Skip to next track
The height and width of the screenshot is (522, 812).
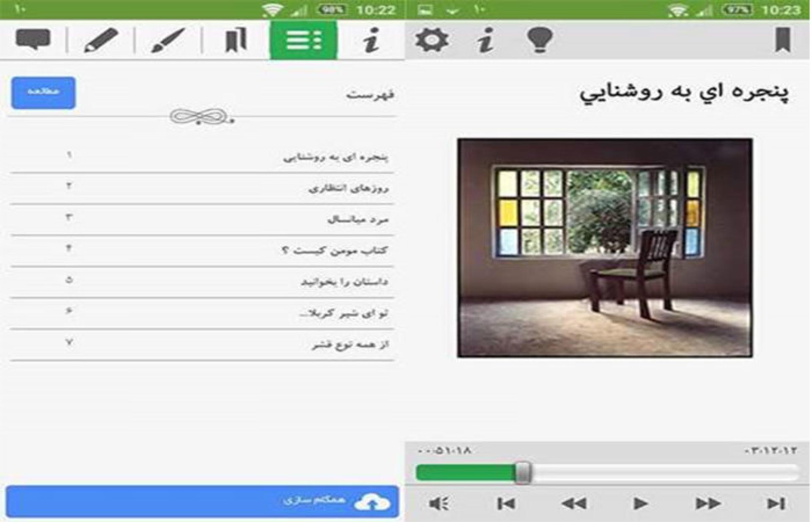click(776, 503)
